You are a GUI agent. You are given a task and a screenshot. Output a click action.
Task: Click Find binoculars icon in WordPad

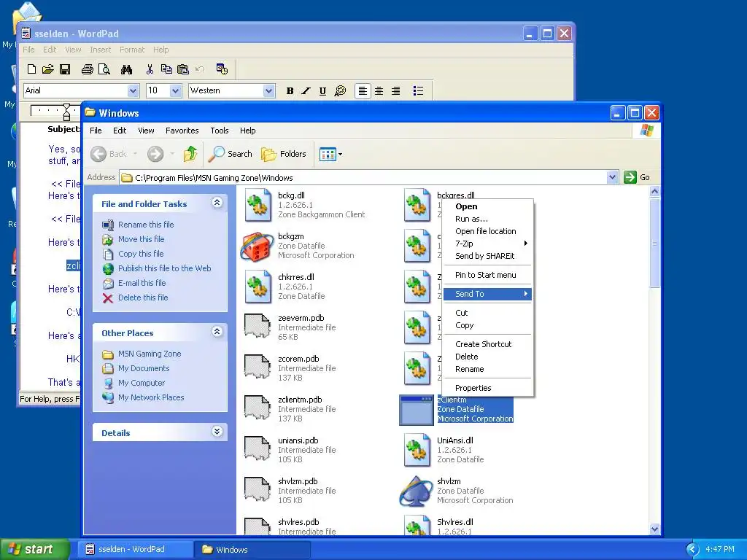(x=126, y=69)
